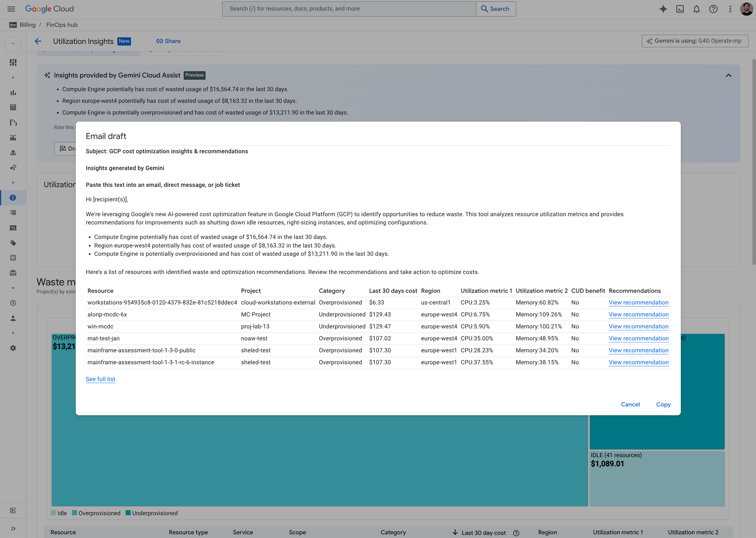View recommendation for mainframe-assessment-tool-1-3-1-rc-6-instance
This screenshot has height=538, width=756.
point(638,362)
